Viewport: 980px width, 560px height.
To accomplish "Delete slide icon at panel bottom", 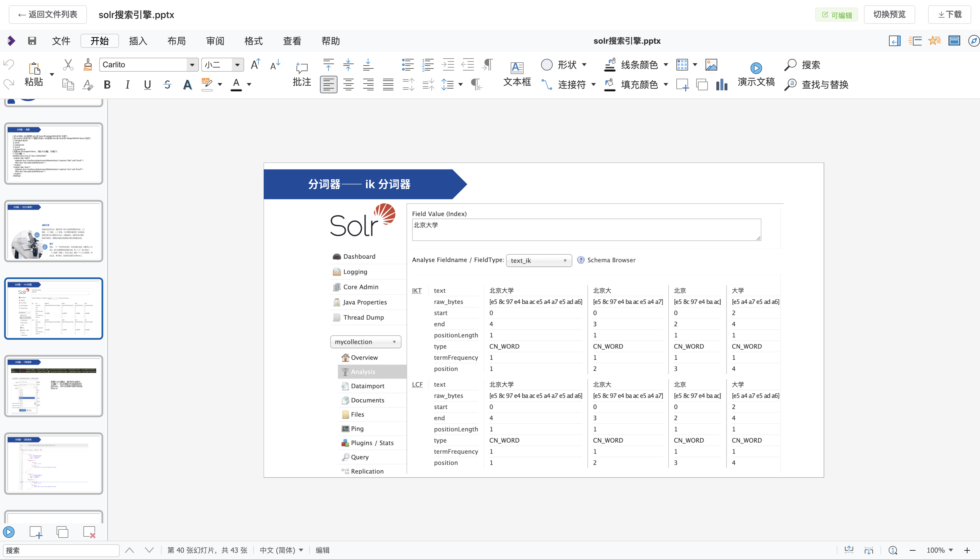I will tap(89, 532).
